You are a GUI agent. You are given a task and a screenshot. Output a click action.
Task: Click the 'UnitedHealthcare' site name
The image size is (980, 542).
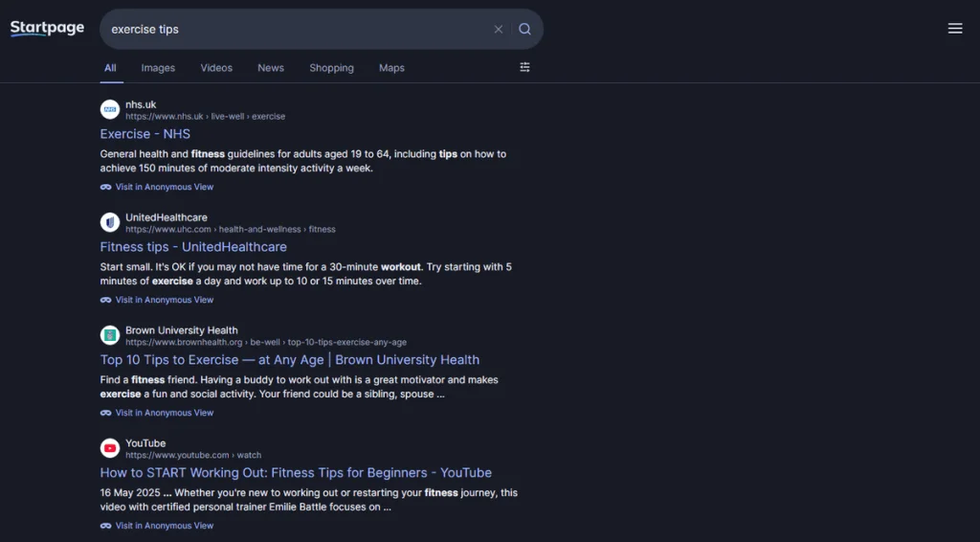tap(167, 217)
